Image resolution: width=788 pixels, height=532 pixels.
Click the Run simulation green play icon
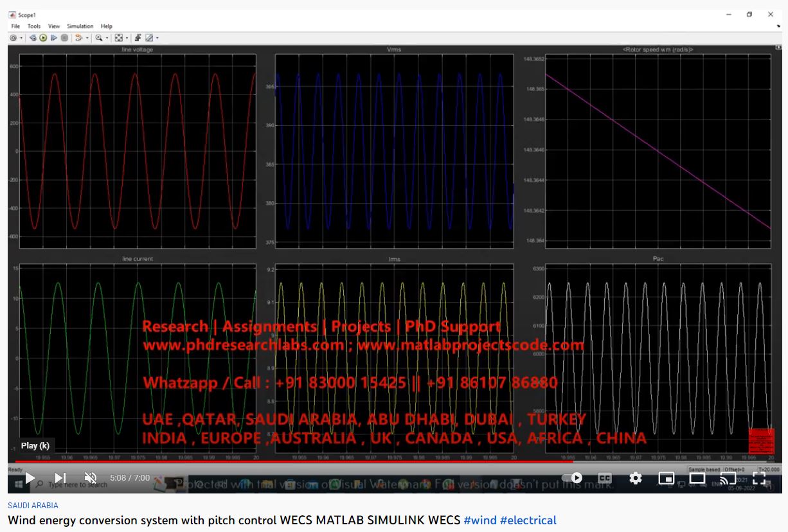(x=43, y=38)
